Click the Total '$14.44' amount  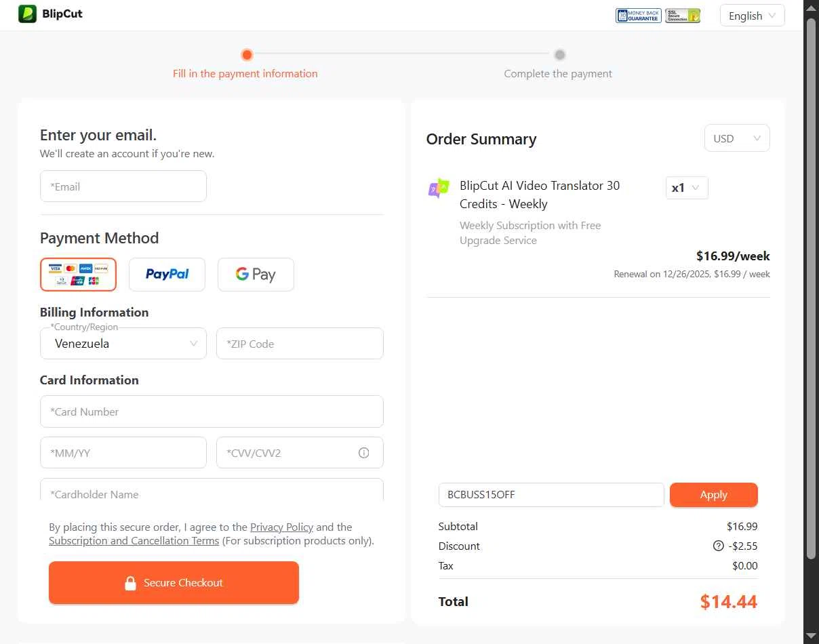point(729,601)
